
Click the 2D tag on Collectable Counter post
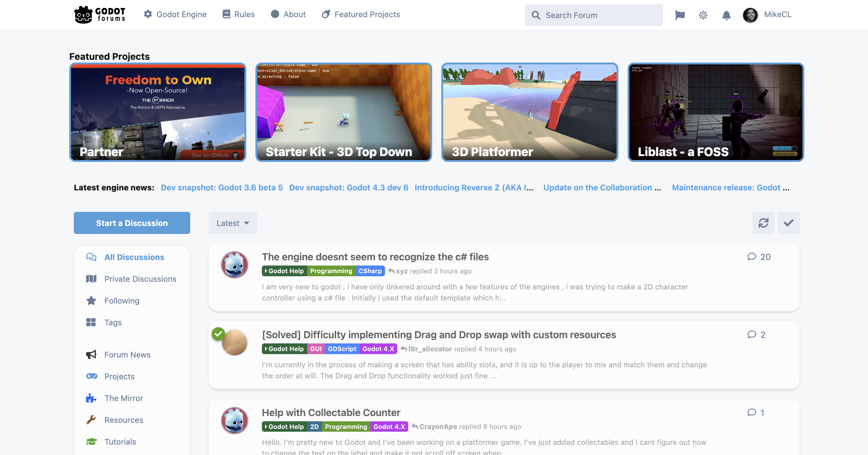tap(314, 426)
